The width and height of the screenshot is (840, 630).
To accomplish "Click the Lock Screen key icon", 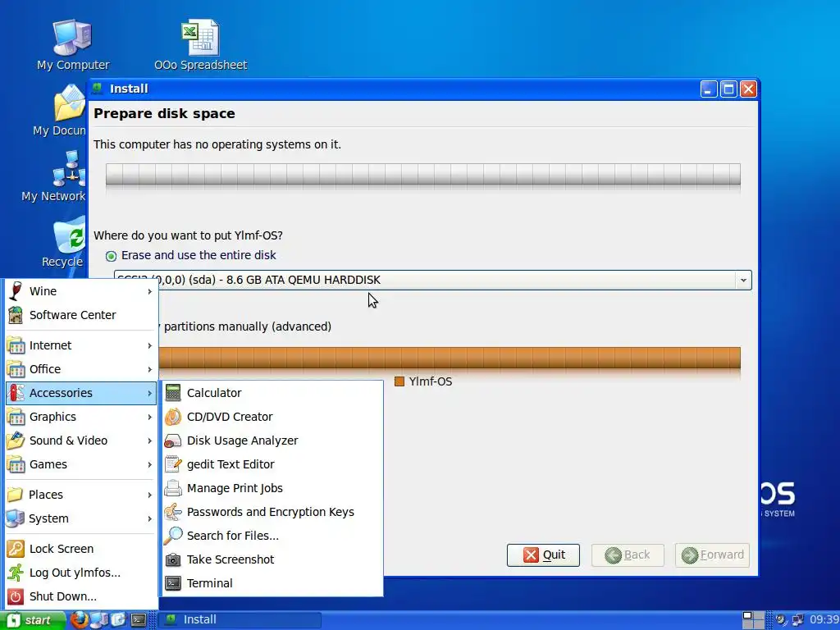I will [16, 549].
